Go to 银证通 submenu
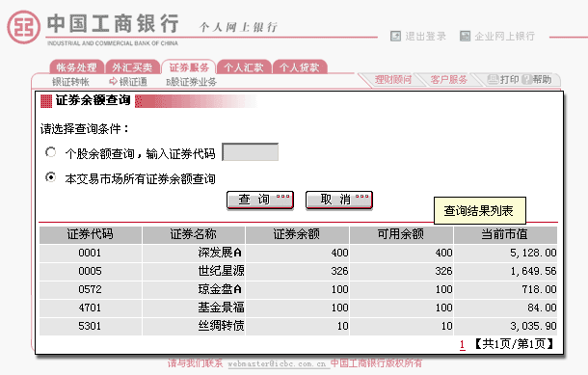 click(133, 81)
